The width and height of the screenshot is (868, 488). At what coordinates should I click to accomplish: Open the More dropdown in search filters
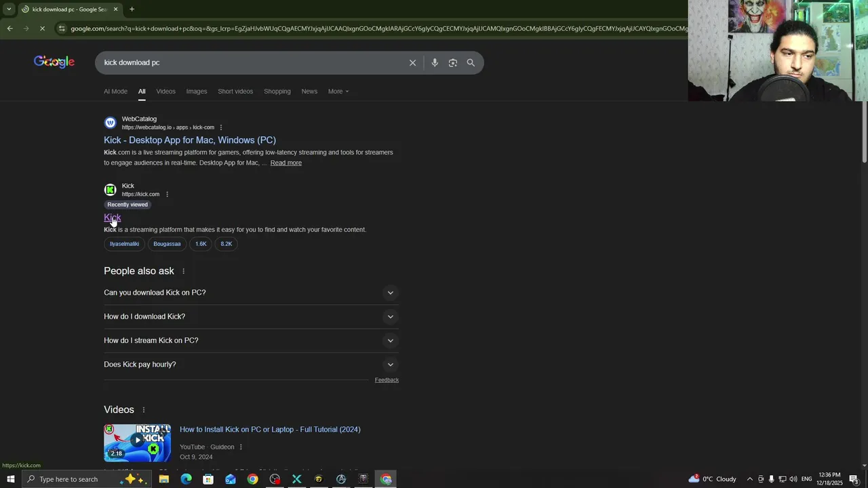click(x=338, y=91)
